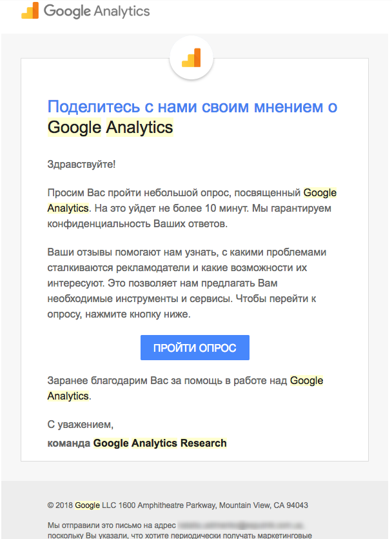Click highlighted "Google" after the word "посвященный"

click(320, 193)
